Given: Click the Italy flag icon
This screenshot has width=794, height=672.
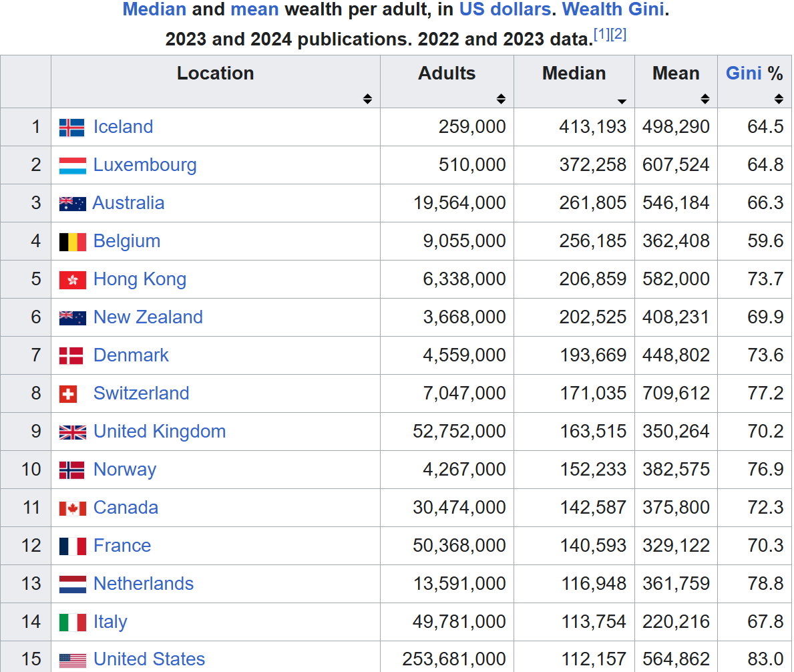Looking at the screenshot, I should (72, 623).
